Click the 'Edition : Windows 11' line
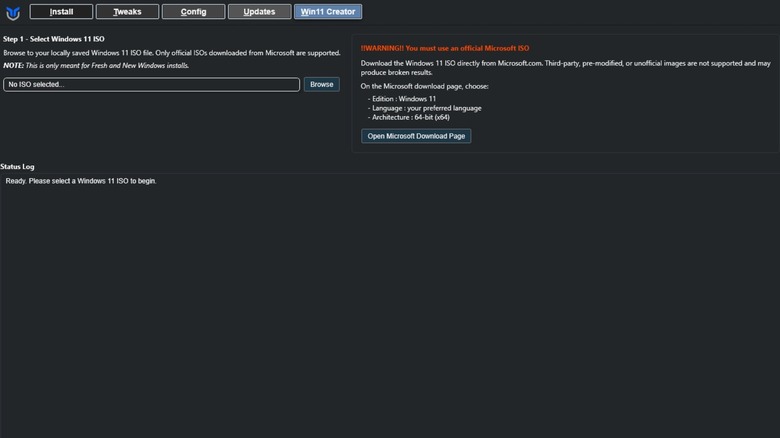780x438 pixels. pos(402,99)
